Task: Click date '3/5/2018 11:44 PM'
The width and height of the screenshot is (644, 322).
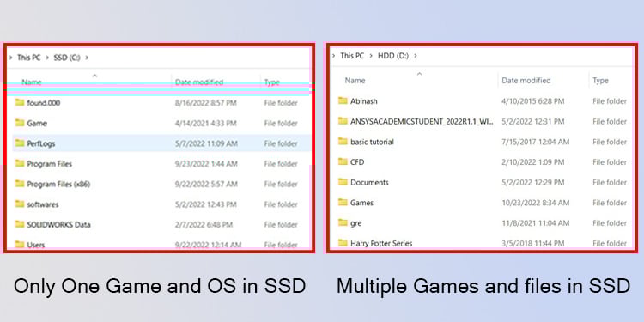Action: pos(533,243)
